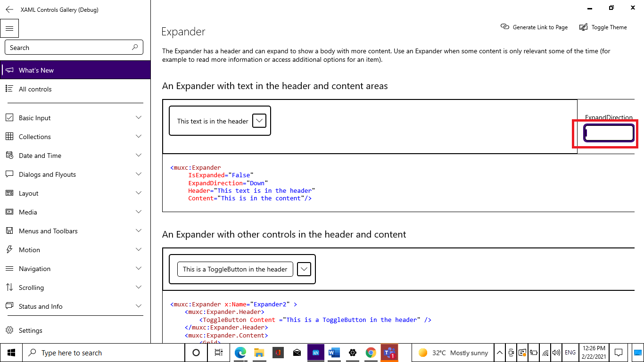Open All controls page
Image resolution: width=644 pixels, height=362 pixels.
pyautogui.click(x=75, y=89)
